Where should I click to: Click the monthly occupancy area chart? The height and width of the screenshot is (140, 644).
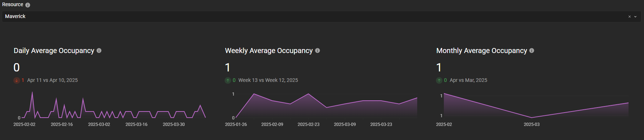(536, 105)
